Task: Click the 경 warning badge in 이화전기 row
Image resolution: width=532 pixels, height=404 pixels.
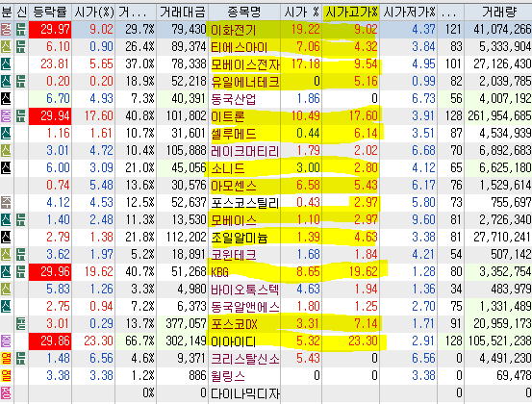Action: 6,30
